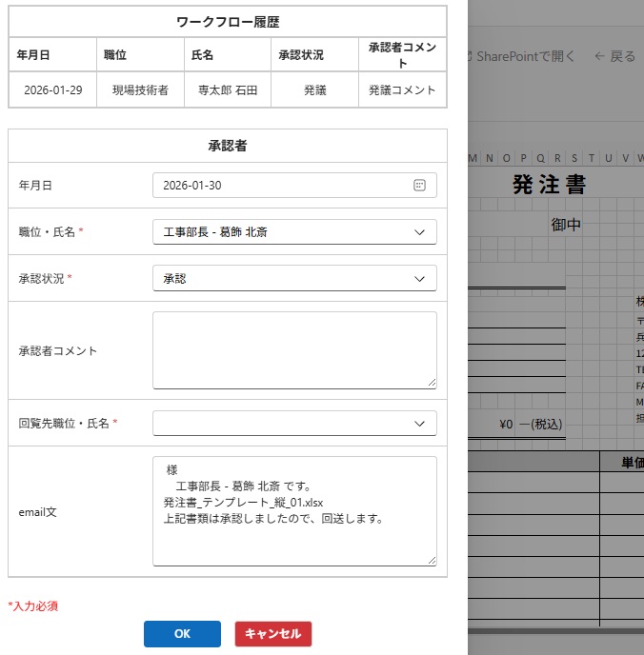Click the 発注書 title in the spreadsheet
Viewport: 644px width, 655px height.
(549, 184)
